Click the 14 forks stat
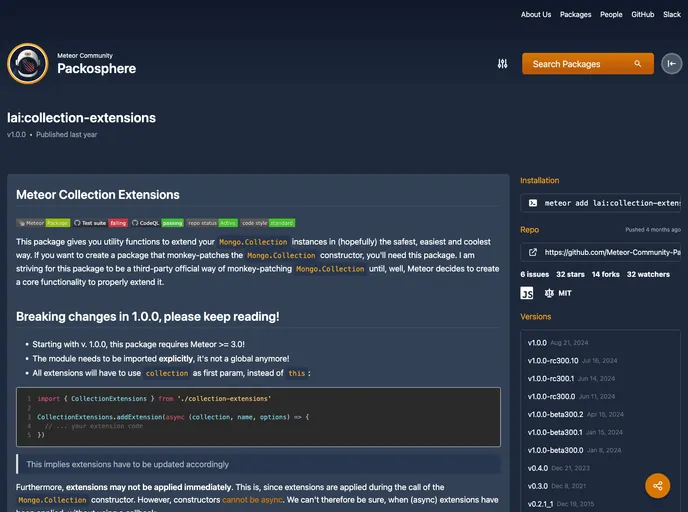The height and width of the screenshot is (512, 688). click(606, 274)
